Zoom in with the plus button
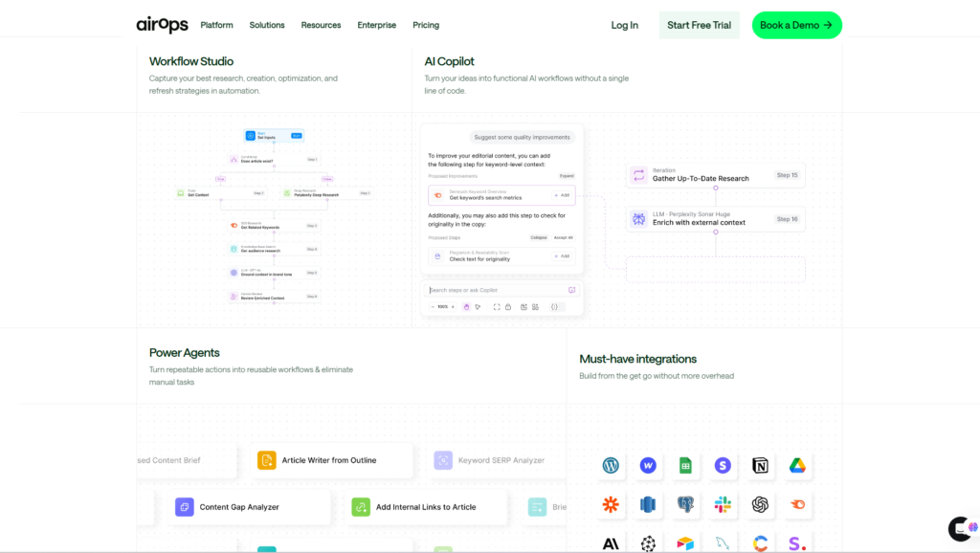The width and height of the screenshot is (980, 553). pos(453,307)
